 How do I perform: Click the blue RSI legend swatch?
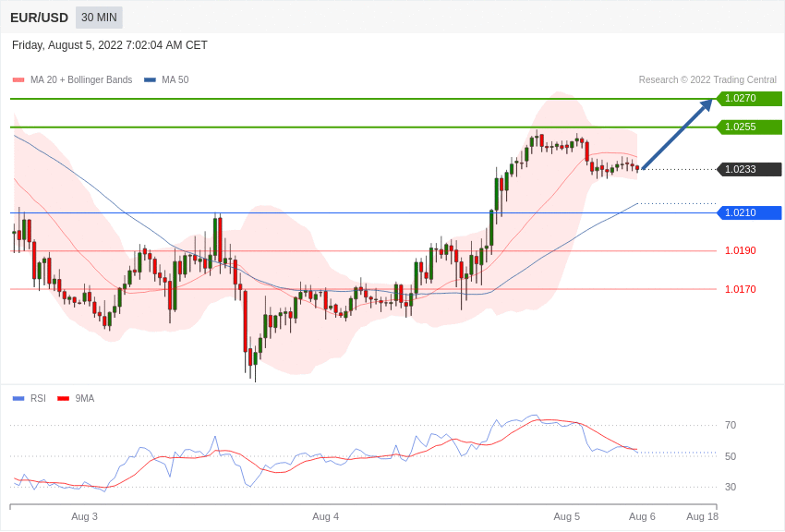pos(18,399)
